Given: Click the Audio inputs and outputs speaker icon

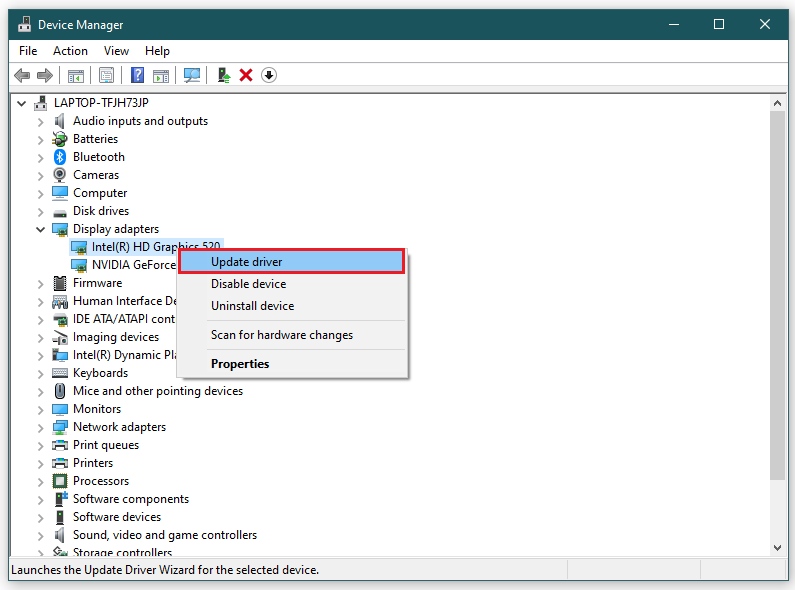Looking at the screenshot, I should point(60,121).
